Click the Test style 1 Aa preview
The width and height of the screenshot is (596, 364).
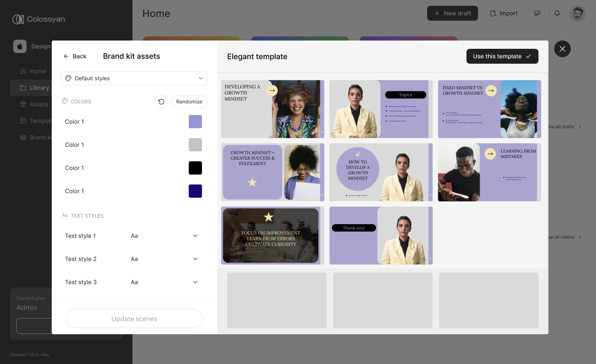click(x=135, y=236)
